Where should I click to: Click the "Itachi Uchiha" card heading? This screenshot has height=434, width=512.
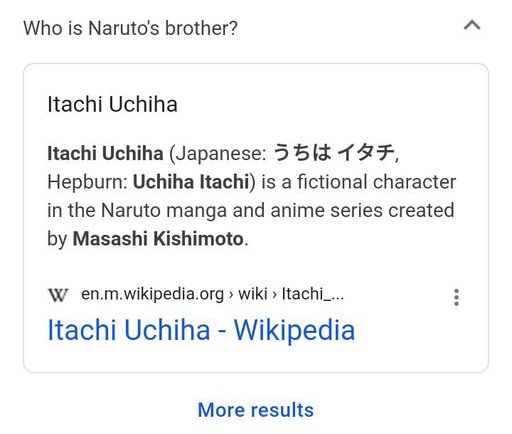click(x=112, y=104)
